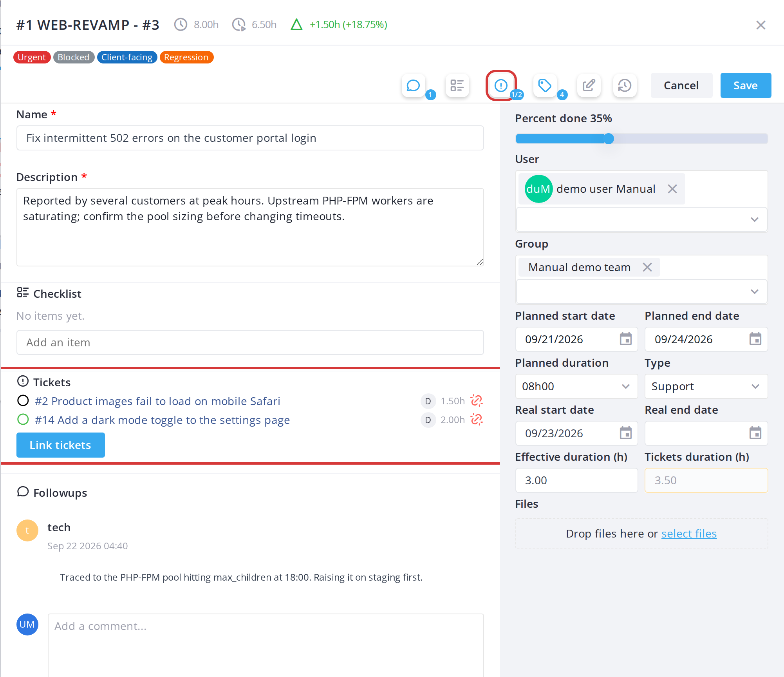Unlink ticket #2 Product images
The width and height of the screenshot is (784, 677).
[x=477, y=401]
